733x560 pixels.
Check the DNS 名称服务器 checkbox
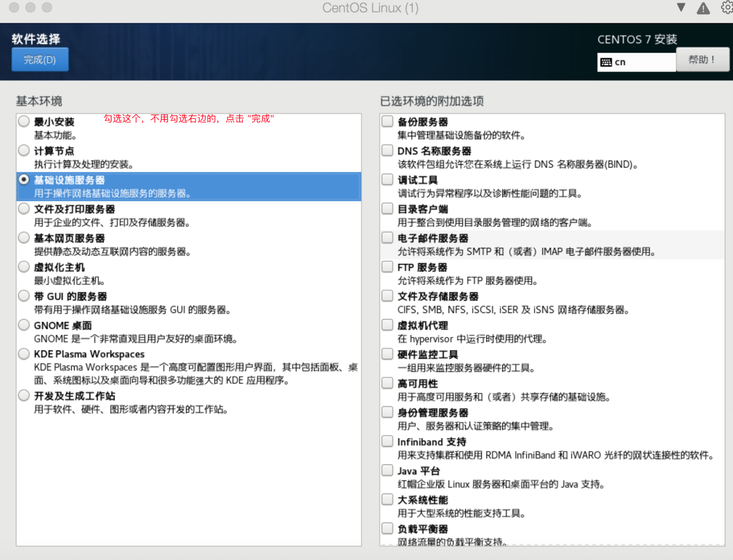pyautogui.click(x=388, y=151)
